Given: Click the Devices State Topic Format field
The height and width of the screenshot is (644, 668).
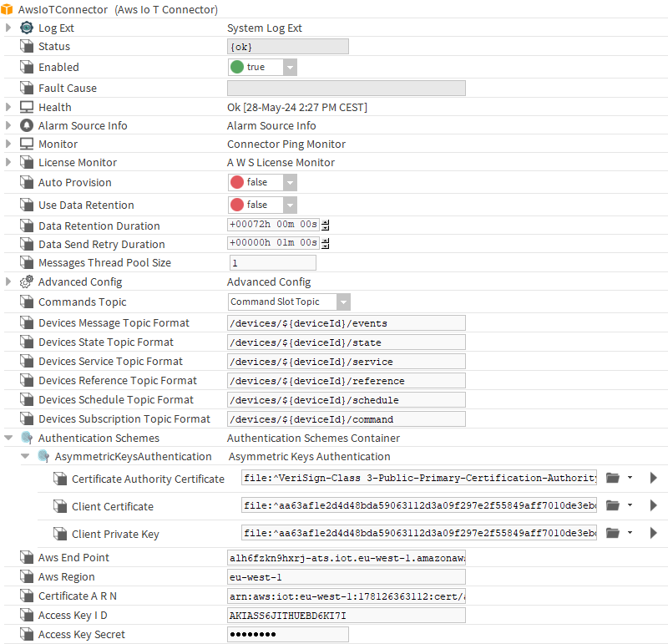Looking at the screenshot, I should [x=347, y=342].
